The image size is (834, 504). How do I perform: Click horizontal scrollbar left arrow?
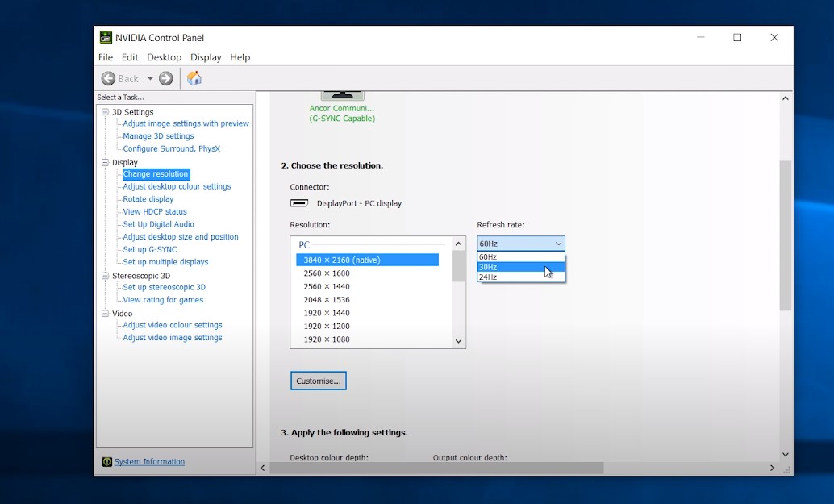(263, 468)
